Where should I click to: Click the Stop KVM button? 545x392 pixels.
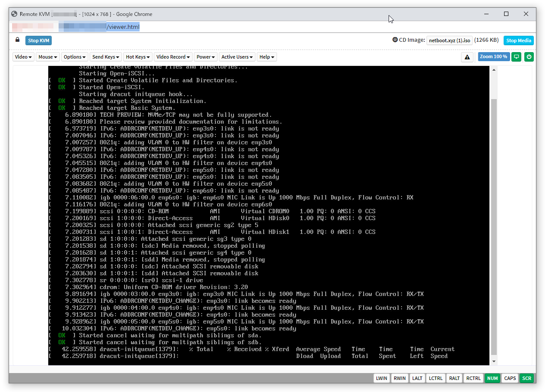point(38,40)
